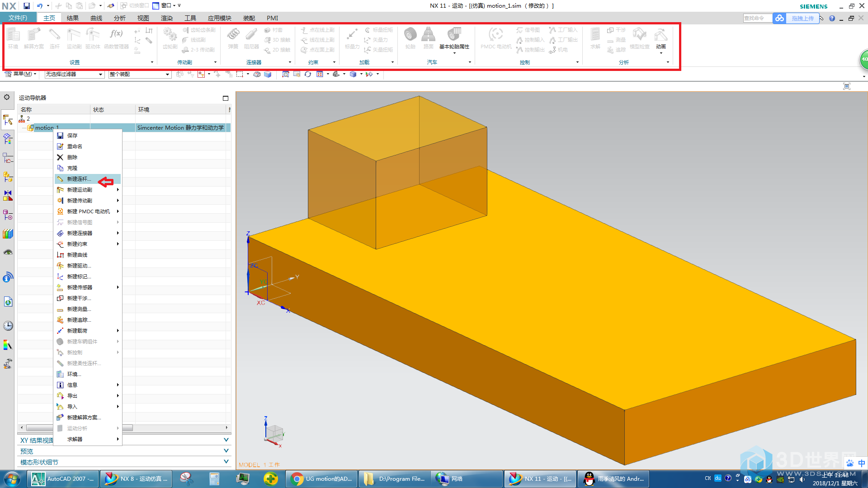The width and height of the screenshot is (868, 488).
Task: Click the 查找命令 search input field
Action: pos(757,19)
